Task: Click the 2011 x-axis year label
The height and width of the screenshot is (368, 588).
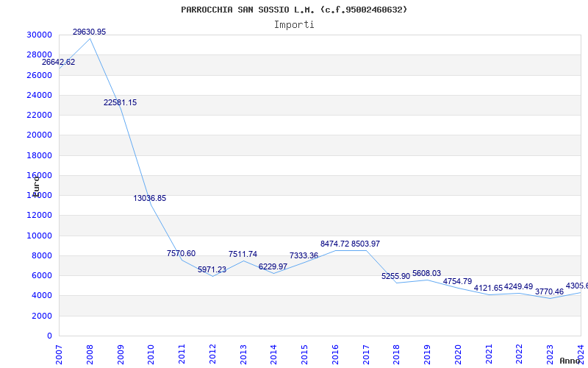Action: (182, 354)
